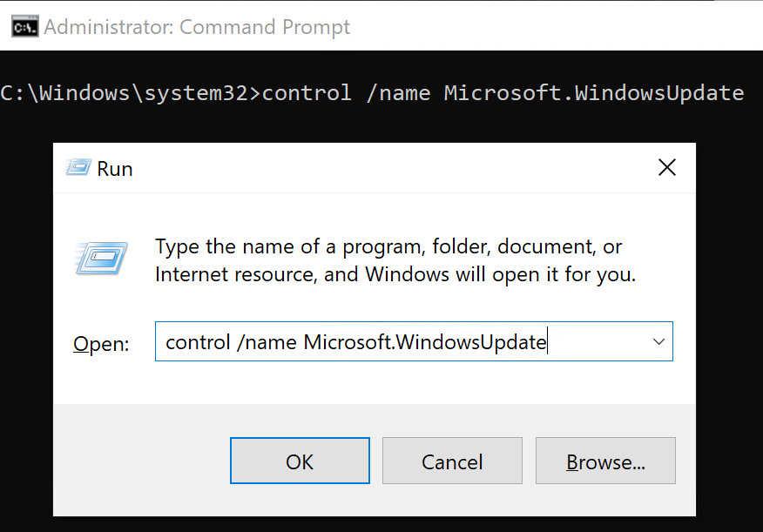This screenshot has width=763, height=532.
Task: Close the Run dialog with the X
Action: 666,168
